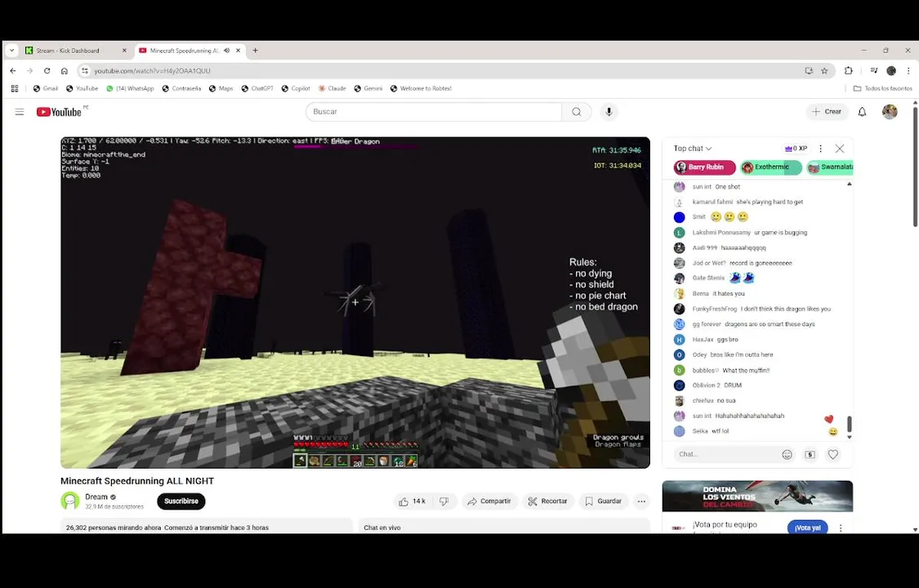The height and width of the screenshot is (588, 919).
Task: Open the YouTube guide hamburger menu
Action: pos(20,112)
